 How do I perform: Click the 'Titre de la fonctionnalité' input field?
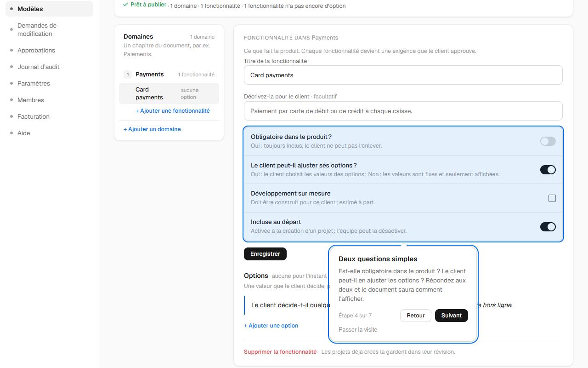pyautogui.click(x=403, y=75)
